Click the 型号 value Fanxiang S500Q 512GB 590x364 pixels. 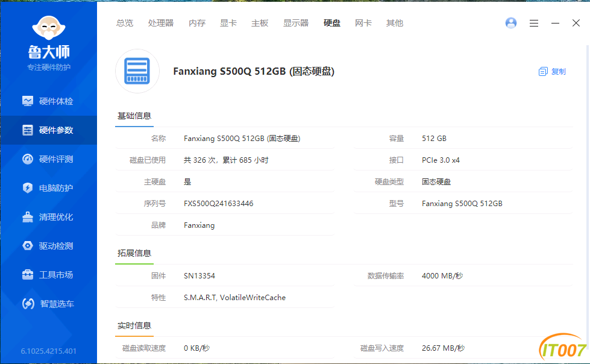(x=462, y=204)
